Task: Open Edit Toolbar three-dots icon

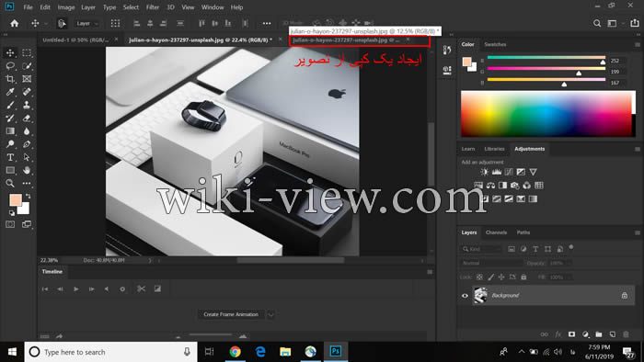Action: click(27, 183)
